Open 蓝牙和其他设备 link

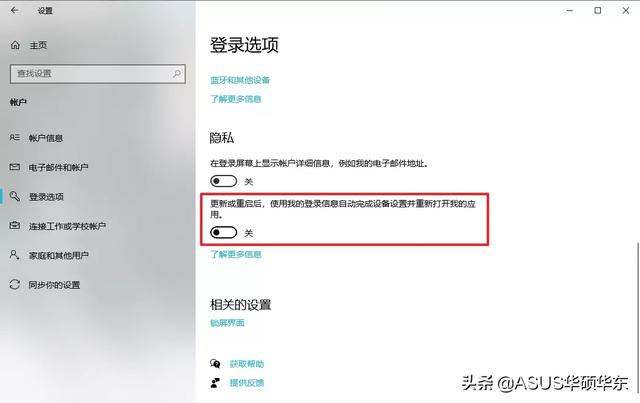point(240,80)
